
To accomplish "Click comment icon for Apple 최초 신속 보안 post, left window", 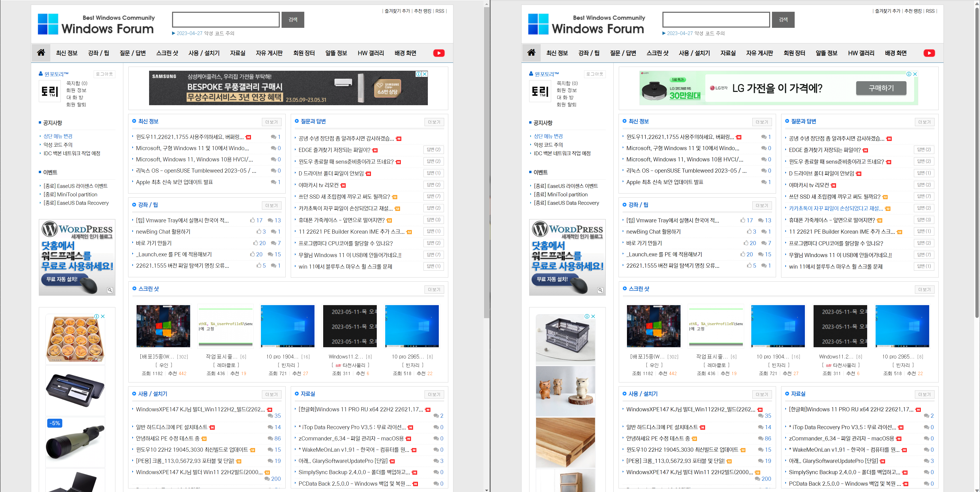I will tap(273, 182).
